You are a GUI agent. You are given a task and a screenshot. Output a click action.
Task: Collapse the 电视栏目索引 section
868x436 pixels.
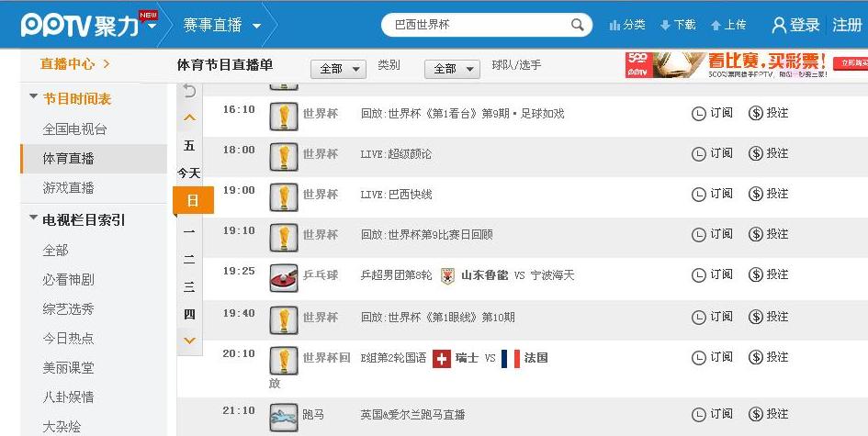(34, 218)
